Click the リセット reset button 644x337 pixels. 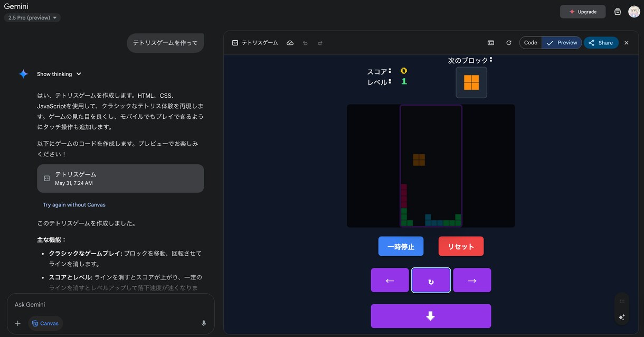461,246
